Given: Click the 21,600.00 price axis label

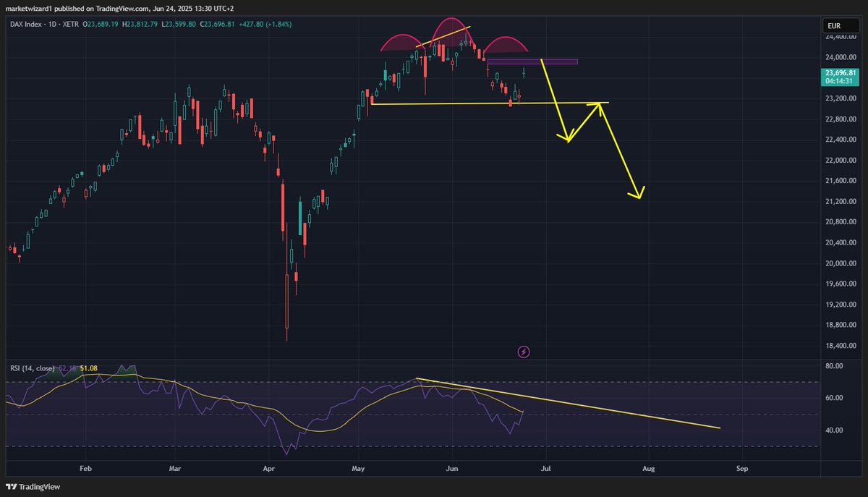Looking at the screenshot, I should [841, 181].
